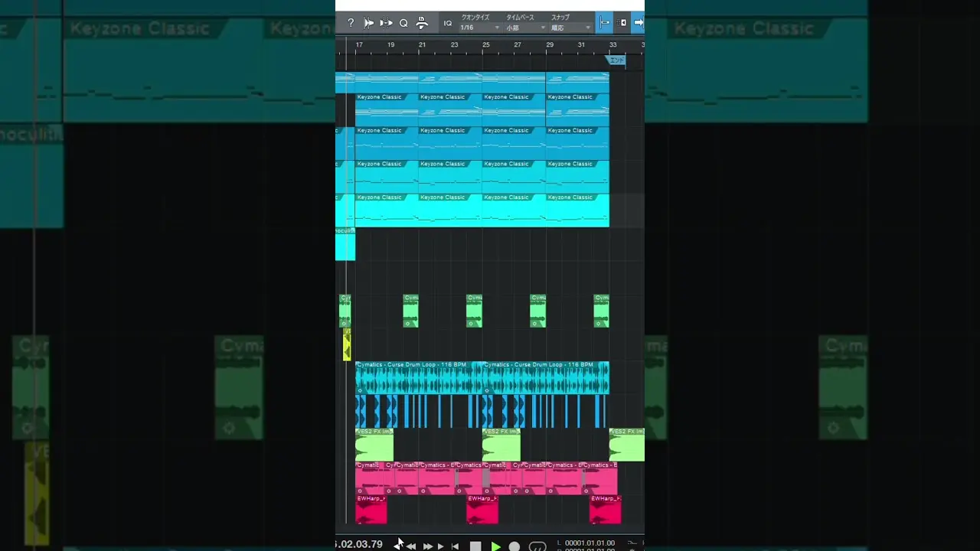Screen dimensions: 980x551
Task: Open the スナップ 順応 dropdown
Action: [571, 28]
